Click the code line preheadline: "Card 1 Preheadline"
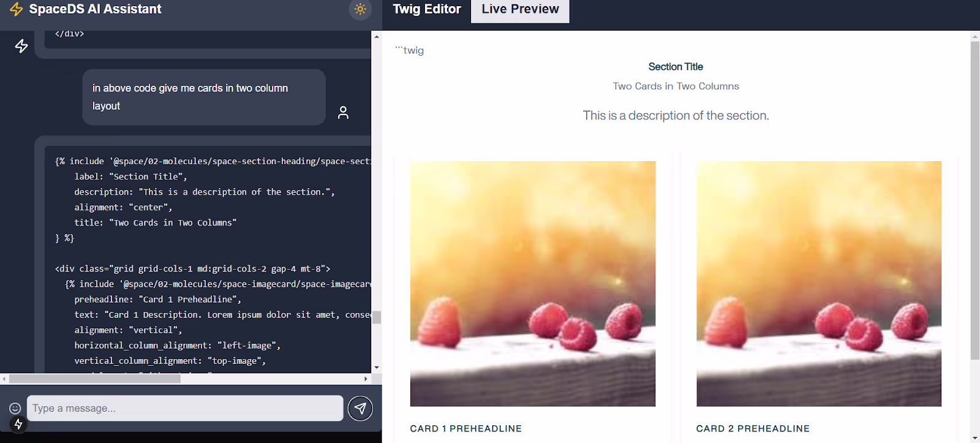 click(158, 299)
